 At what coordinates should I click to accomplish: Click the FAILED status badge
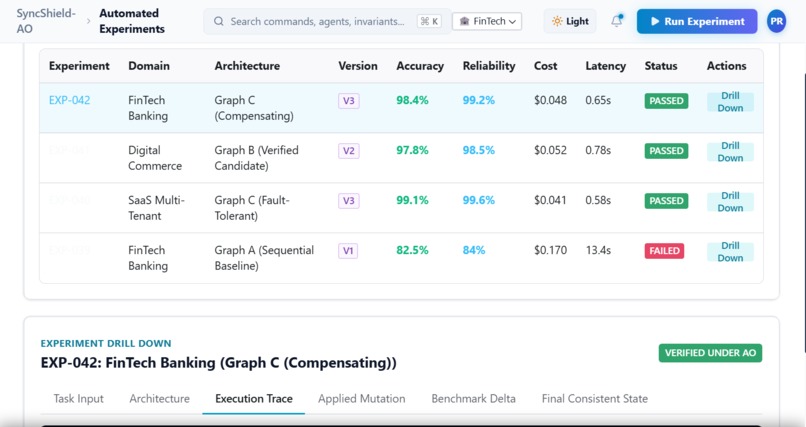click(664, 251)
